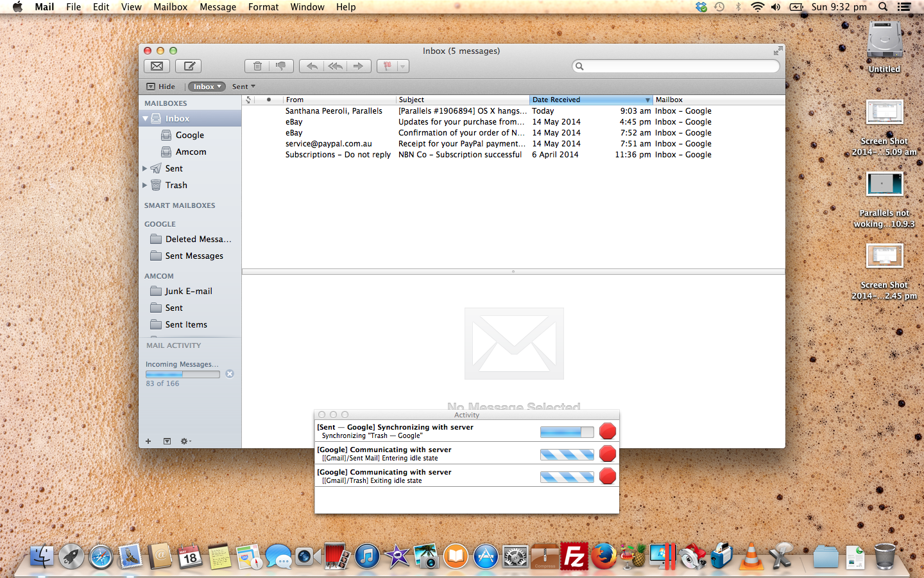
Task: Open the PayPal receipt email row
Action: pos(513,144)
